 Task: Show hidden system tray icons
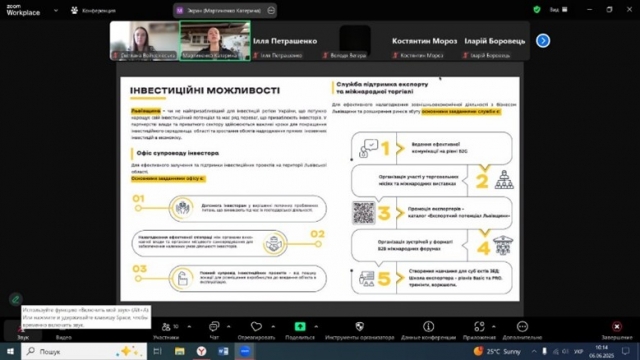click(x=534, y=351)
